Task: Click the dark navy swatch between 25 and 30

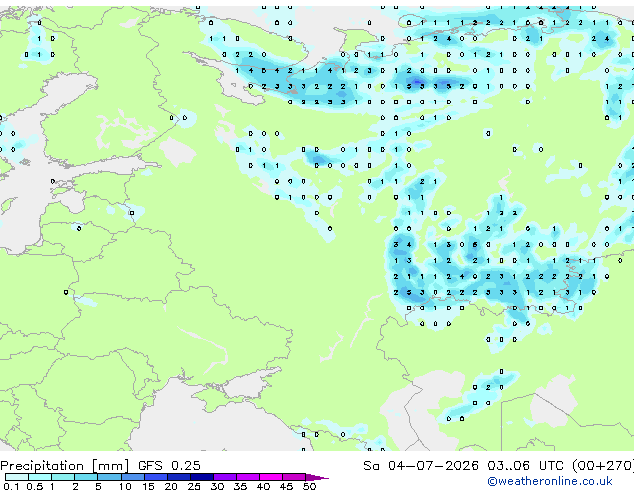Action: (x=202, y=477)
